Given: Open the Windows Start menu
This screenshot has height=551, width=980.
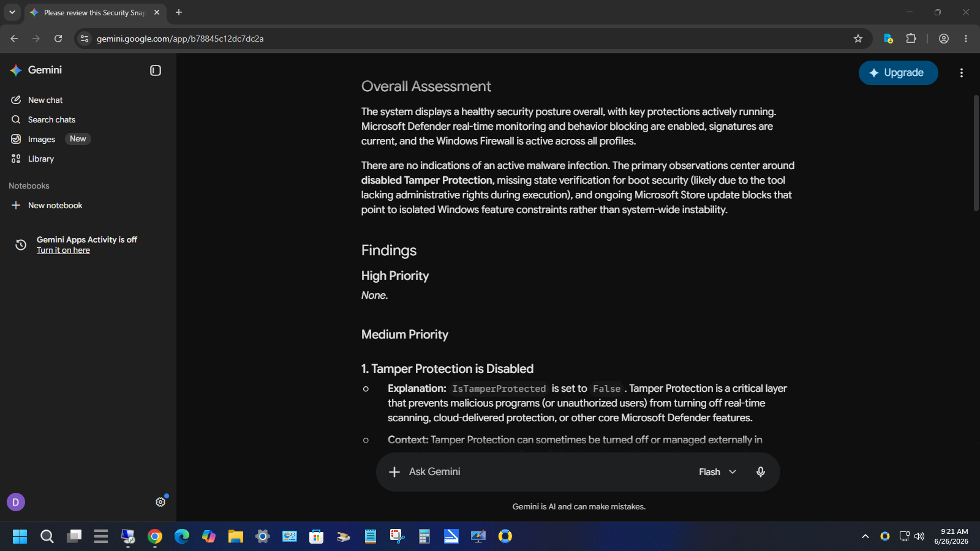Looking at the screenshot, I should pyautogui.click(x=20, y=536).
